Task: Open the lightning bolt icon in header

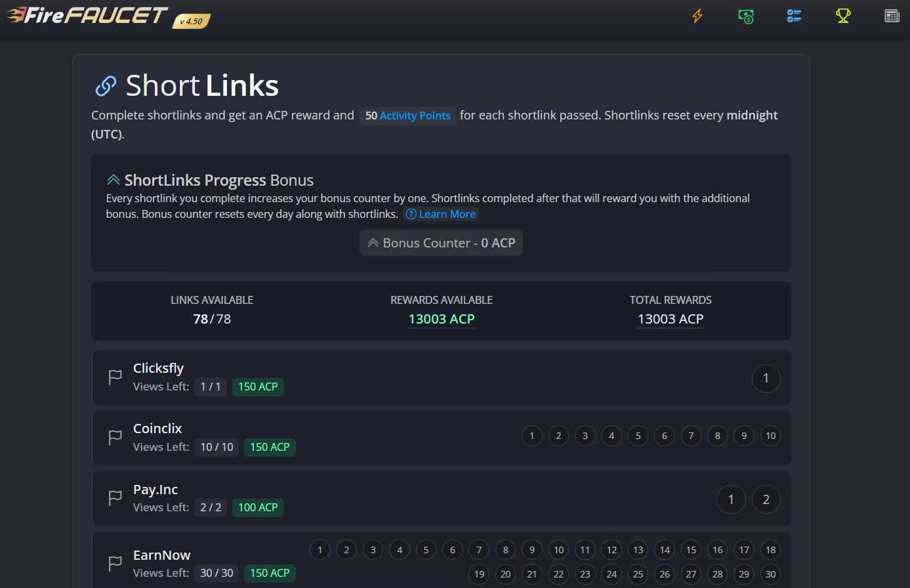Action: point(697,16)
